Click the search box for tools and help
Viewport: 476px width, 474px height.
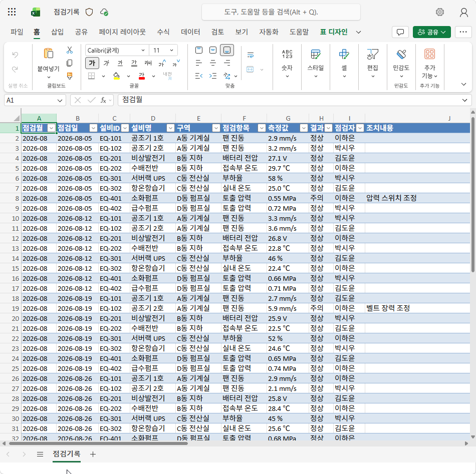click(281, 12)
